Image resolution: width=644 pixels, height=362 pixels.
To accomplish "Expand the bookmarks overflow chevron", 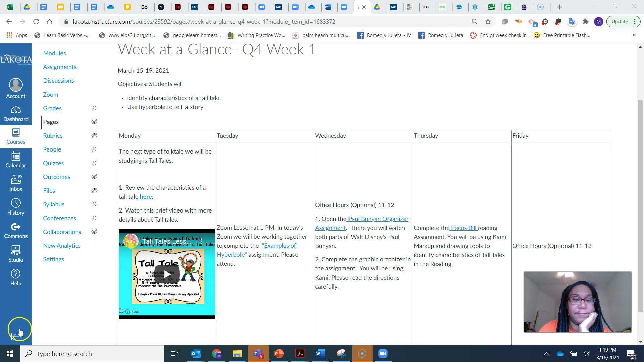I will 634,35.
